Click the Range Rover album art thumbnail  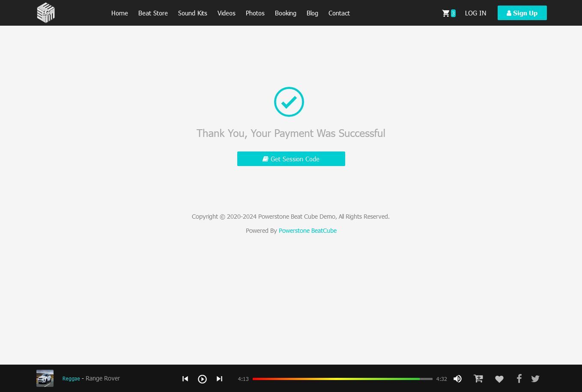(45, 378)
